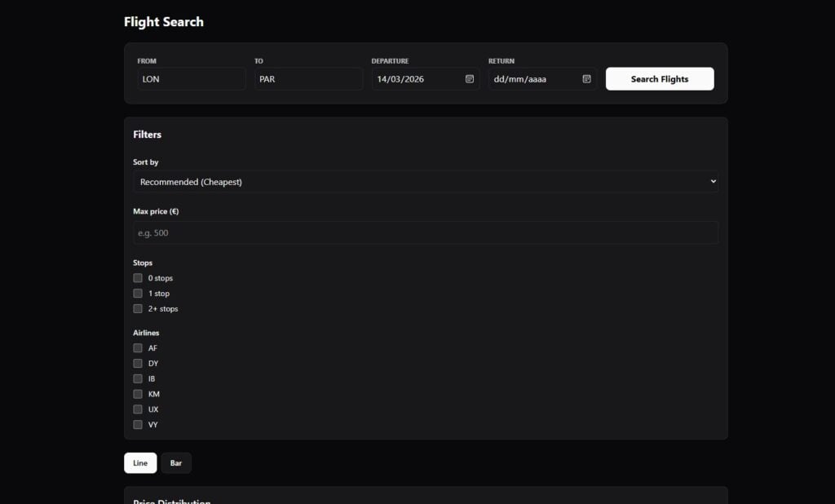
Task: Click the Max price input field
Action: tap(426, 232)
